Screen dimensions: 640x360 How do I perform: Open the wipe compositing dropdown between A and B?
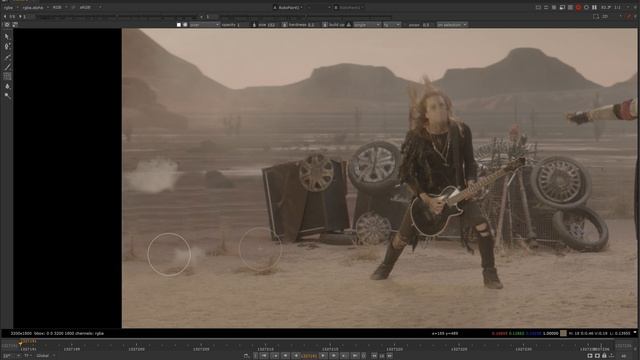pos(319,7)
